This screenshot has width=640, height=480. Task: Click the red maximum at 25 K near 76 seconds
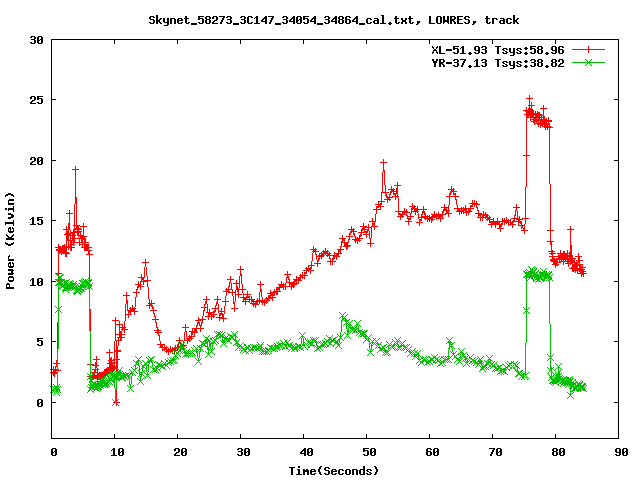pos(529,98)
